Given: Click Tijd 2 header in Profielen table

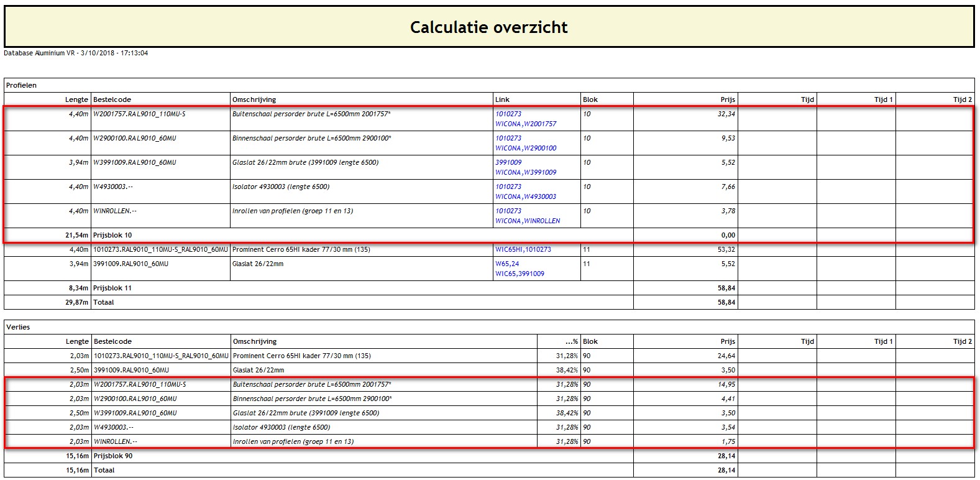Looking at the screenshot, I should 963,99.
